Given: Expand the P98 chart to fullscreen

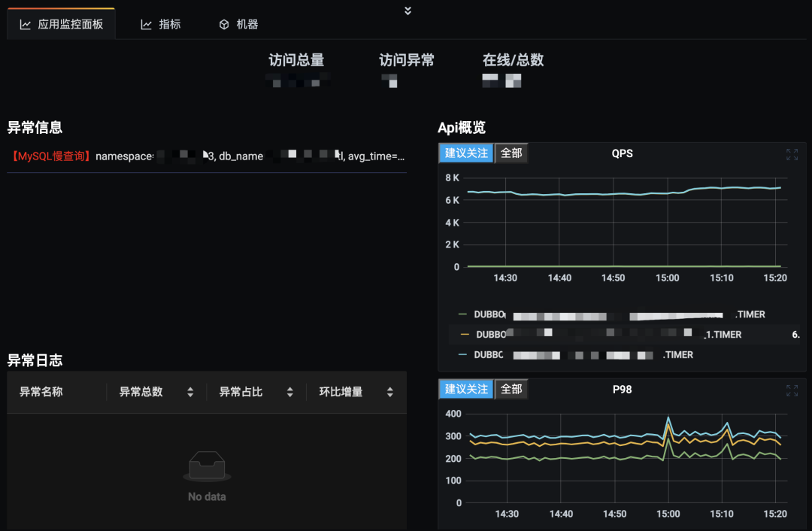Looking at the screenshot, I should point(791,390).
